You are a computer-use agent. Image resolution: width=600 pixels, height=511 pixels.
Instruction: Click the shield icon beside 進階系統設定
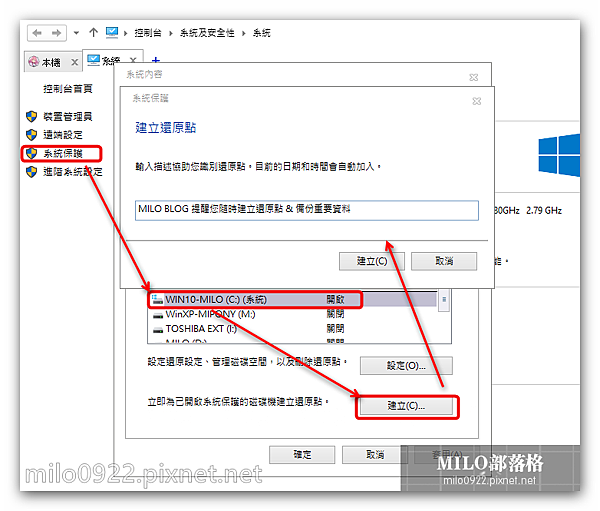coord(31,172)
